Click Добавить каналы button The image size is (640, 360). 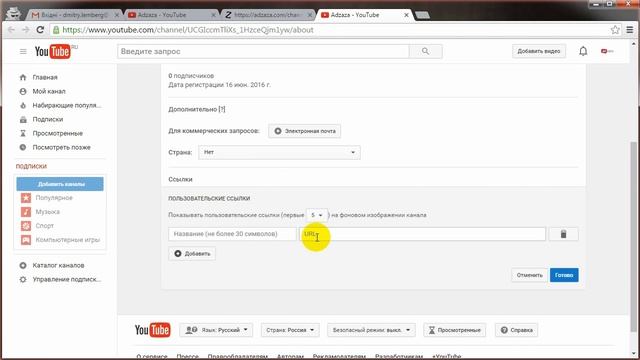[60, 184]
